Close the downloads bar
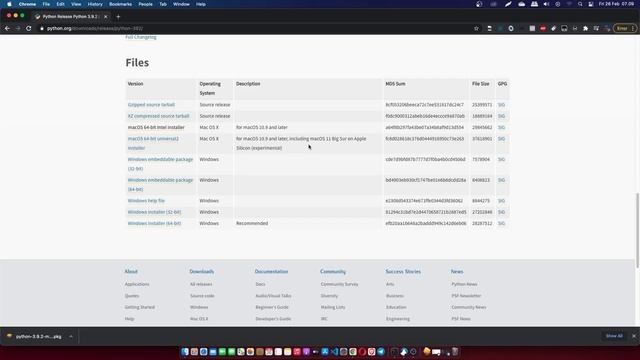Viewport: 640px width, 360px height. (634, 336)
